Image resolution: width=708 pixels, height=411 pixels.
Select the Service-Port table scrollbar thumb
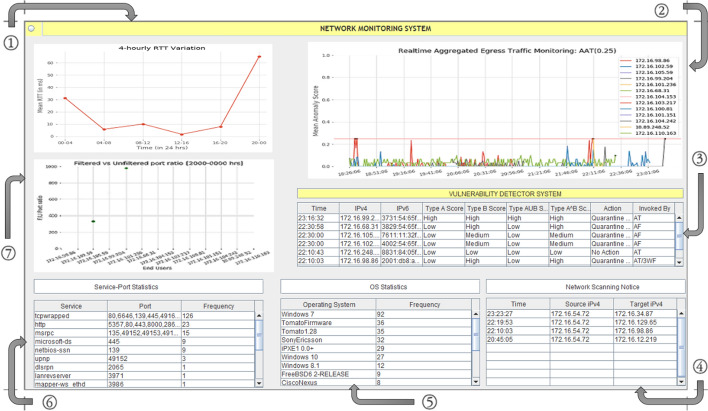click(x=259, y=335)
